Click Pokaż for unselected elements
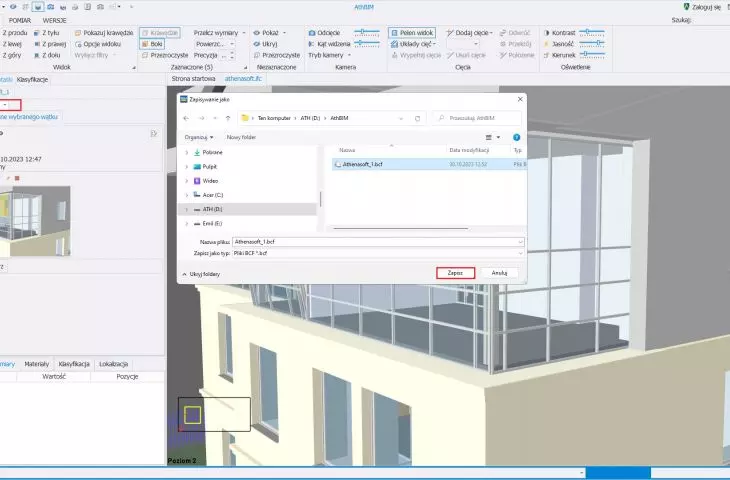The image size is (730, 480). coord(266,33)
